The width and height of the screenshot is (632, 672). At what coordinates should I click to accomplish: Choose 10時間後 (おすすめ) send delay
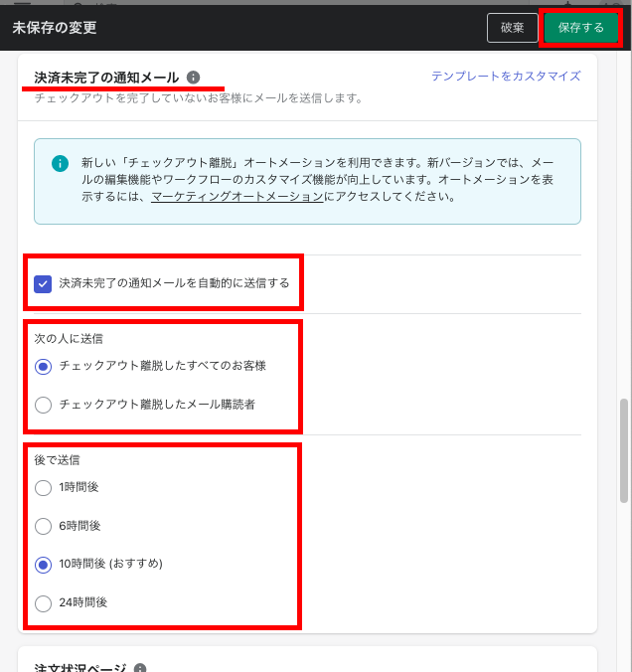[44, 565]
